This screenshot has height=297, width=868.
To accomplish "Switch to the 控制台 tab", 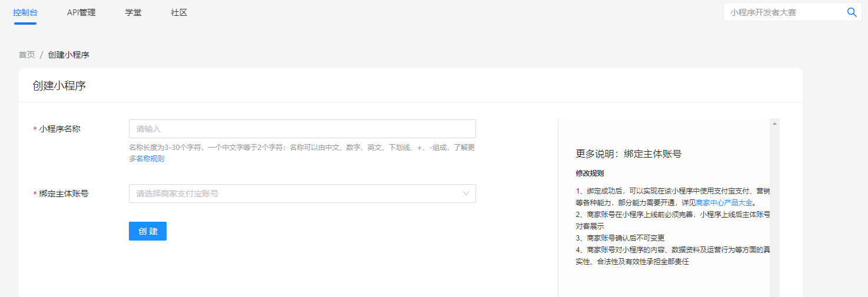I will tap(25, 12).
